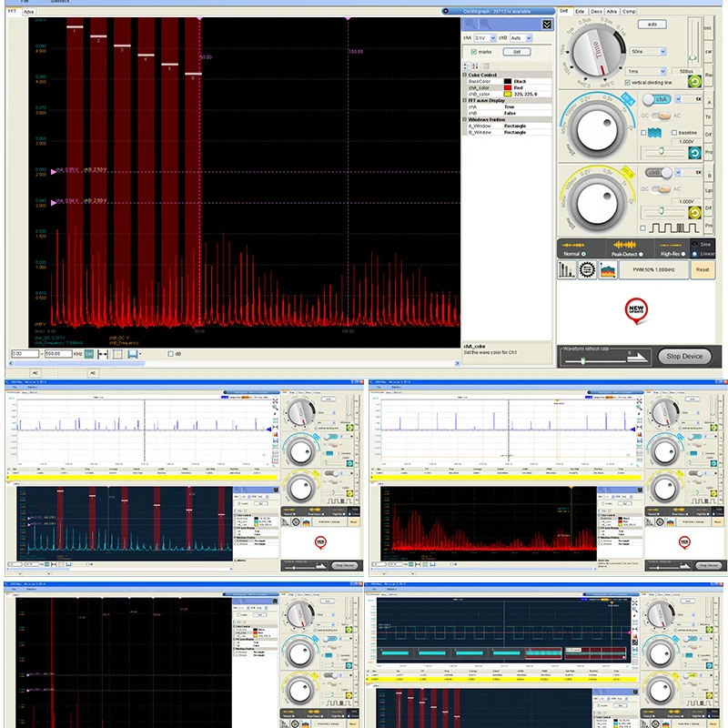Click the auto button above timebase
Image resolution: width=728 pixels, height=728 pixels.
(651, 24)
